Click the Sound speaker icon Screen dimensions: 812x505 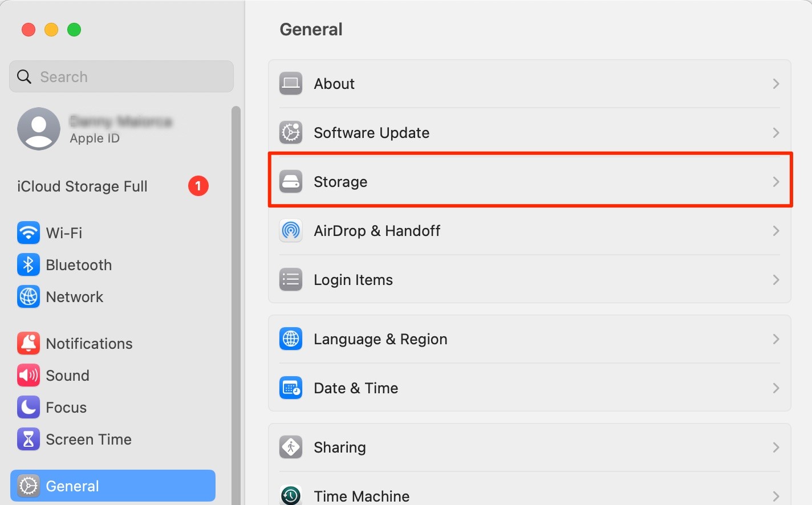click(29, 375)
